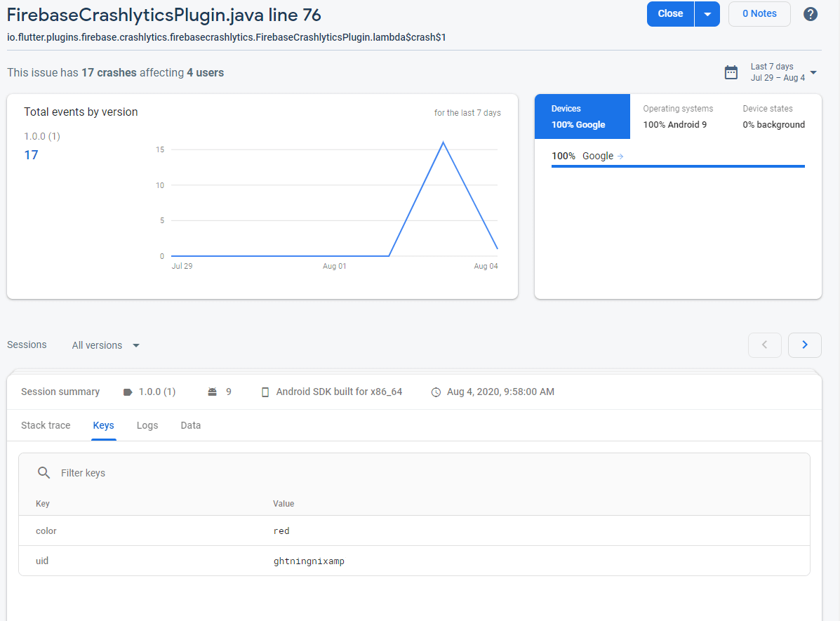Click the Aug 4, 2020, 9:58:00 AM timestamp
This screenshot has width=840, height=621.
coord(500,392)
